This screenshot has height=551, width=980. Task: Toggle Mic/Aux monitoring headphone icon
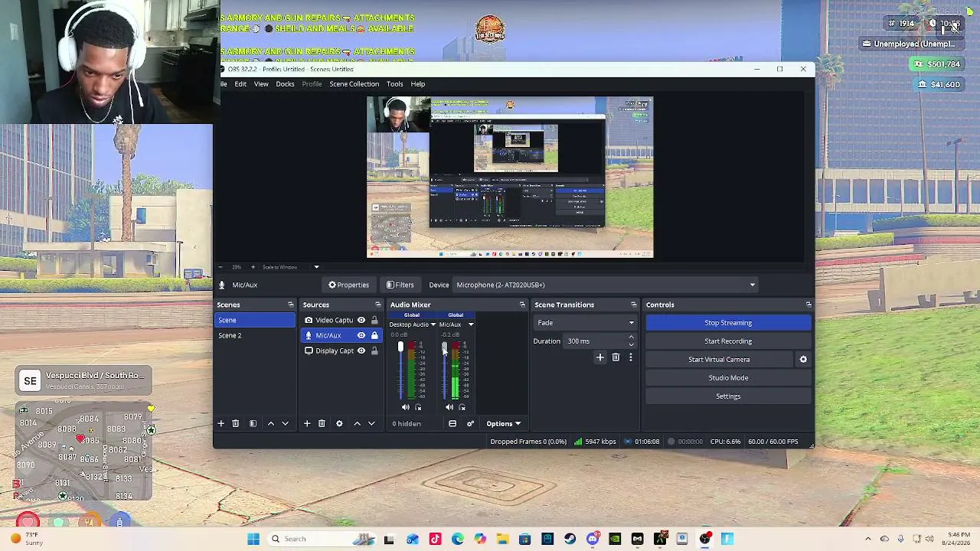[462, 407]
